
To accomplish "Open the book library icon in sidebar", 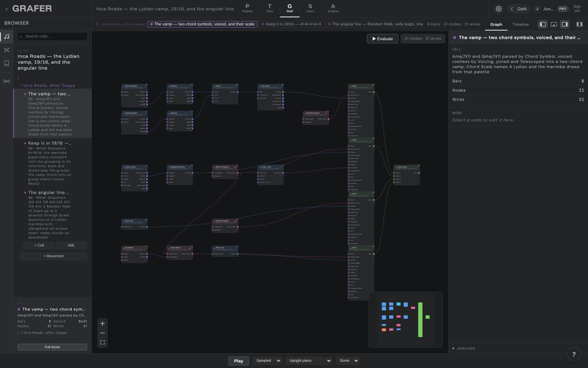I will [x=6, y=63].
